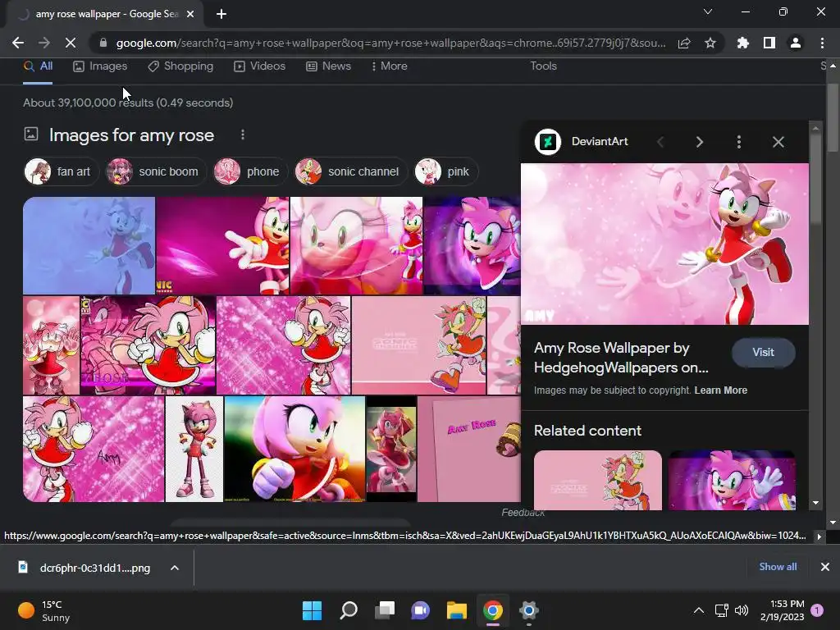The width and height of the screenshot is (840, 630).
Task: Filter images by sonic channel chip
Action: point(351,171)
